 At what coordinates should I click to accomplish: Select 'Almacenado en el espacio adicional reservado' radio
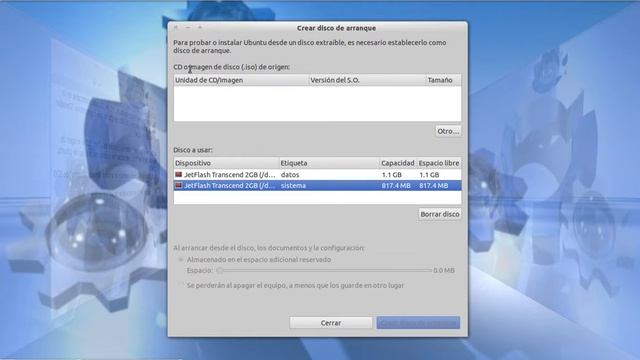tap(180, 260)
